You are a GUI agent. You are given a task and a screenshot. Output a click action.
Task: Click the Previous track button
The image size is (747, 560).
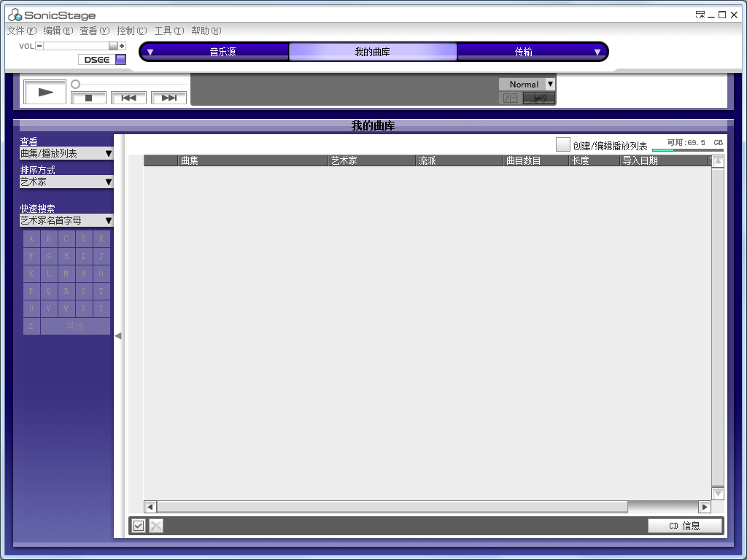click(x=128, y=98)
